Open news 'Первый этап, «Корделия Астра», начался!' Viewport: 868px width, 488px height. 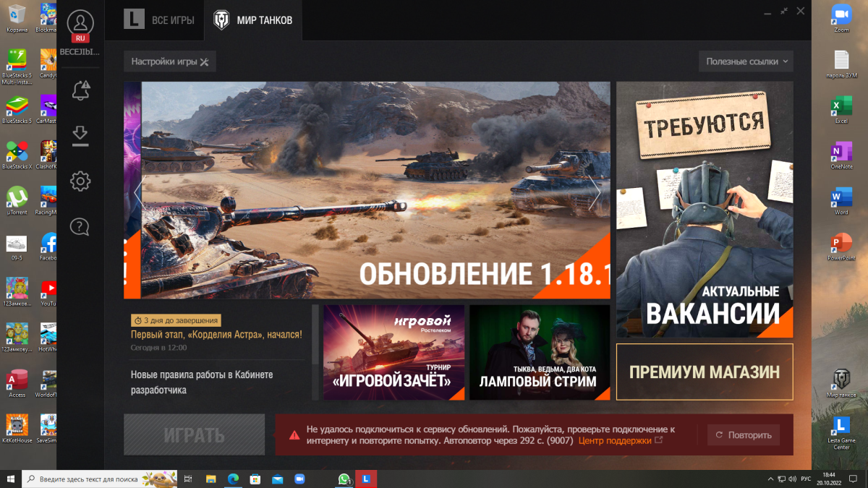(216, 335)
